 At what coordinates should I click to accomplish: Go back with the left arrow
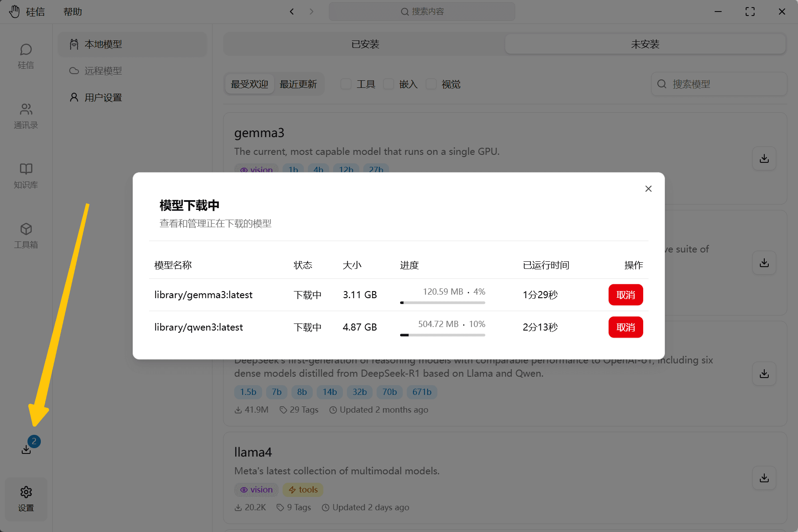click(x=291, y=12)
